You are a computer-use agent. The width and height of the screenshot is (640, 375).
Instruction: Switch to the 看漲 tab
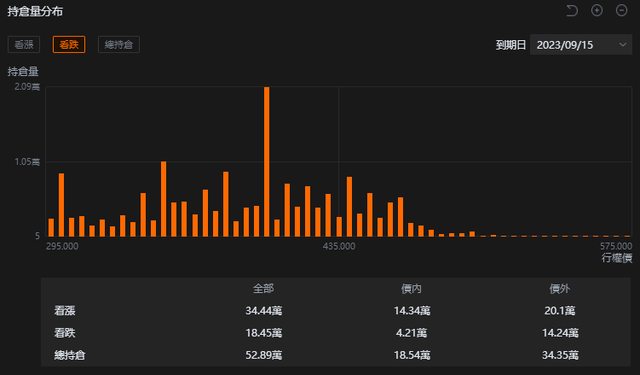point(24,44)
